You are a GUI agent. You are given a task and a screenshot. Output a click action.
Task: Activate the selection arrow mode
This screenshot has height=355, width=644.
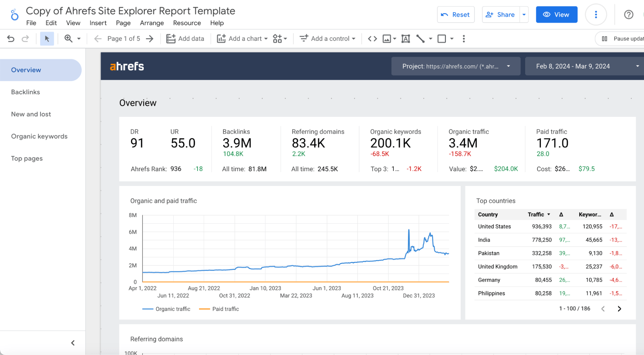pos(47,38)
